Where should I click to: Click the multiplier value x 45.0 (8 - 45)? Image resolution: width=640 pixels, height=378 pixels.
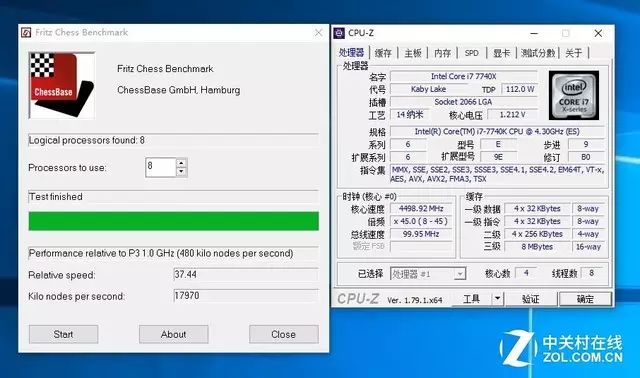click(421, 221)
